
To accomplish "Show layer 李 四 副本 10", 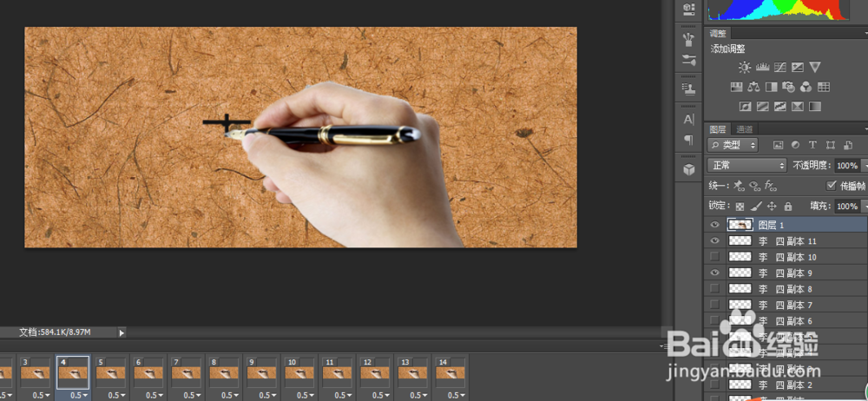I will [714, 256].
